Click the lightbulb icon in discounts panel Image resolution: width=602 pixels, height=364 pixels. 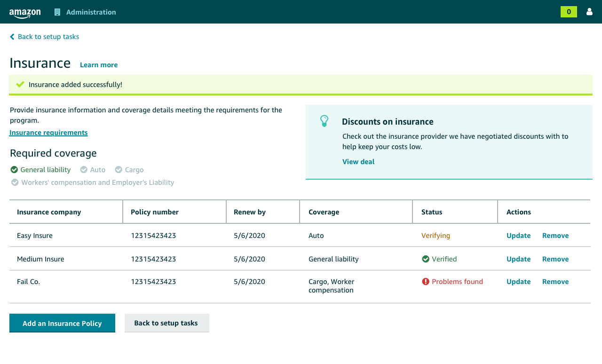point(324,121)
